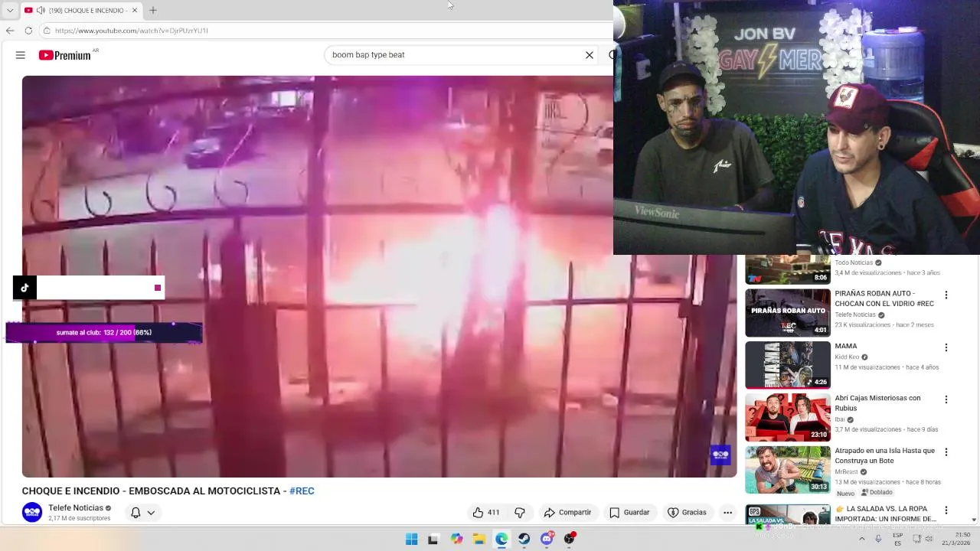The image size is (980, 551).
Task: Close the CHOQUE E INCENDIO tab
Action: coord(135,11)
